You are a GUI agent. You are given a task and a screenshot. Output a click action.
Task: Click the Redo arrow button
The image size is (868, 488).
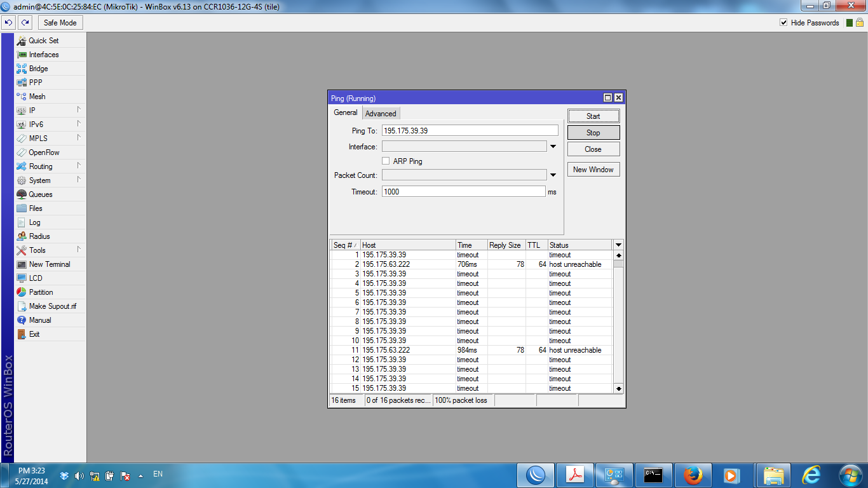coord(25,22)
